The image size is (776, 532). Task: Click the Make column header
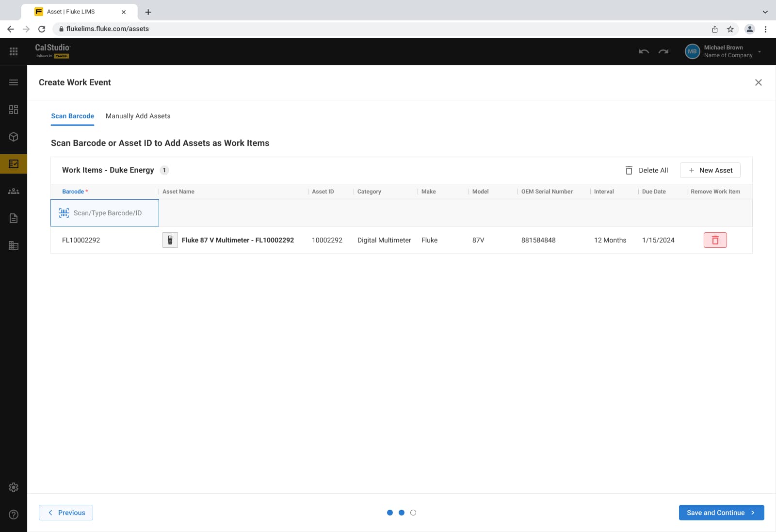429,192
